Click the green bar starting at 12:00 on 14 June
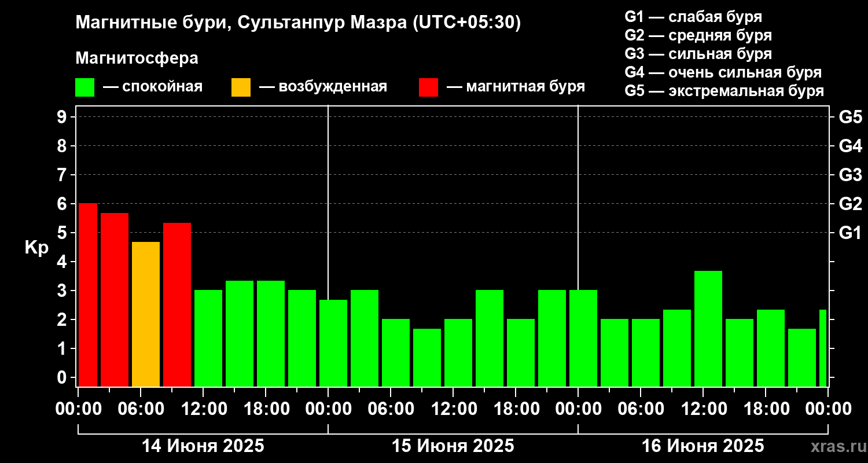 coord(208,338)
